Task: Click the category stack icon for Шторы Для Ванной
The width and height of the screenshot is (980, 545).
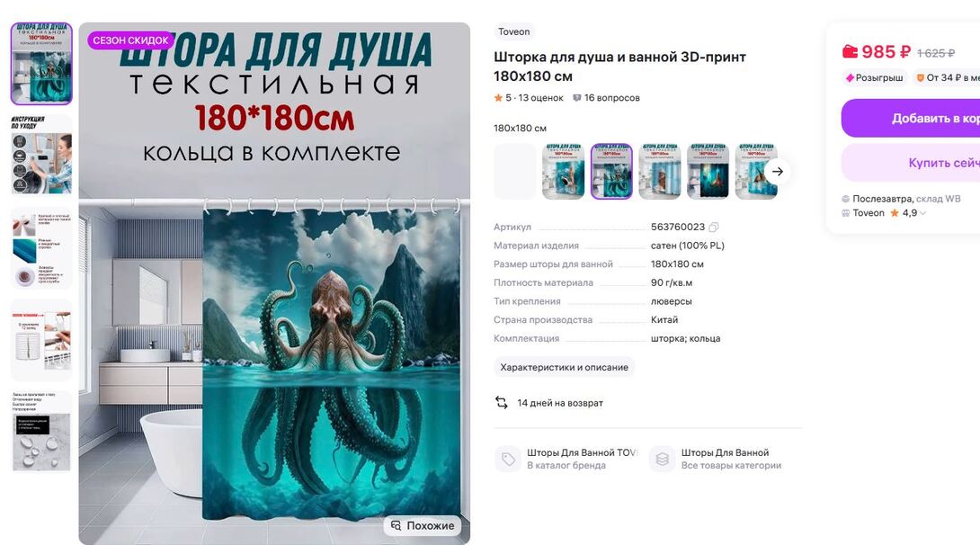Action: (663, 459)
